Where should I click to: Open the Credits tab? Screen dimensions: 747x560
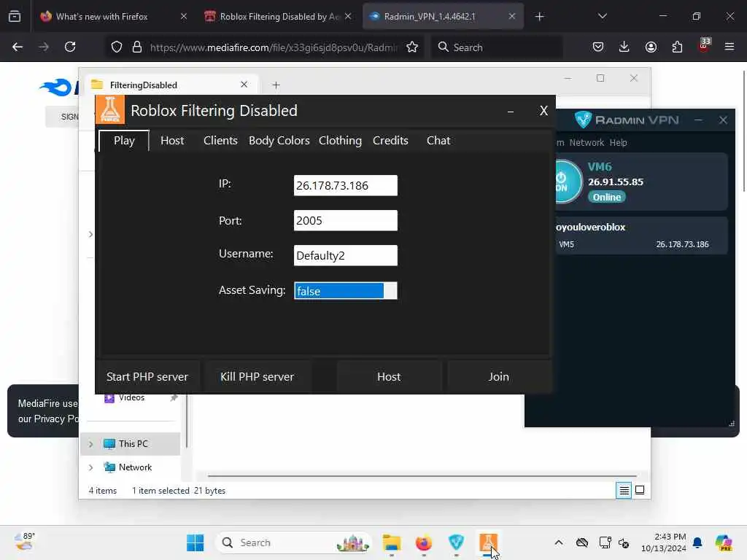(x=390, y=141)
